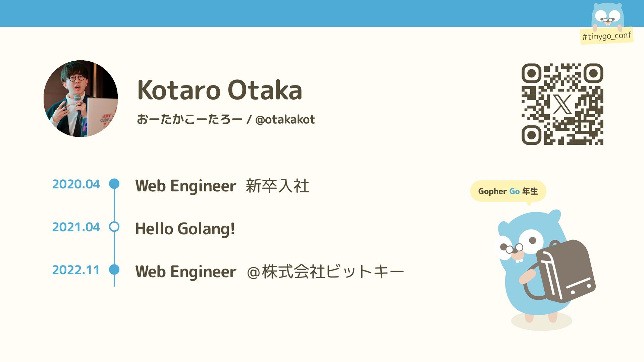The height and width of the screenshot is (362, 644).
Task: Click the #tinygo_conf hashtag label
Action: pyautogui.click(x=606, y=36)
